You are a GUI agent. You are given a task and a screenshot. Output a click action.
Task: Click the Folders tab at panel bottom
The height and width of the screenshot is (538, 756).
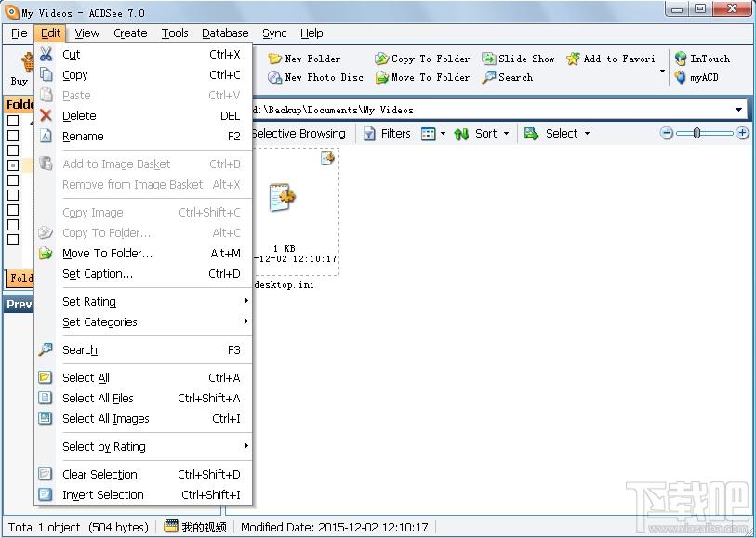click(20, 278)
